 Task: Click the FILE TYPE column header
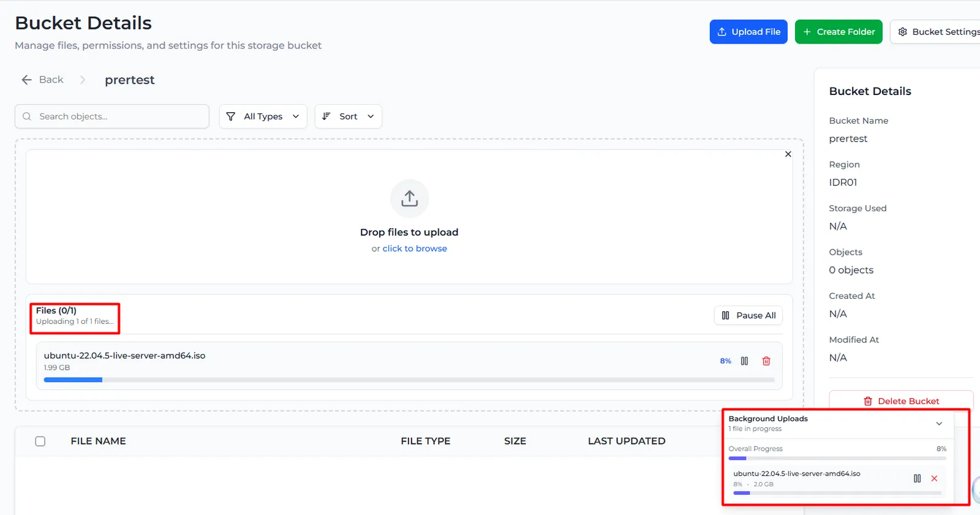coord(426,441)
